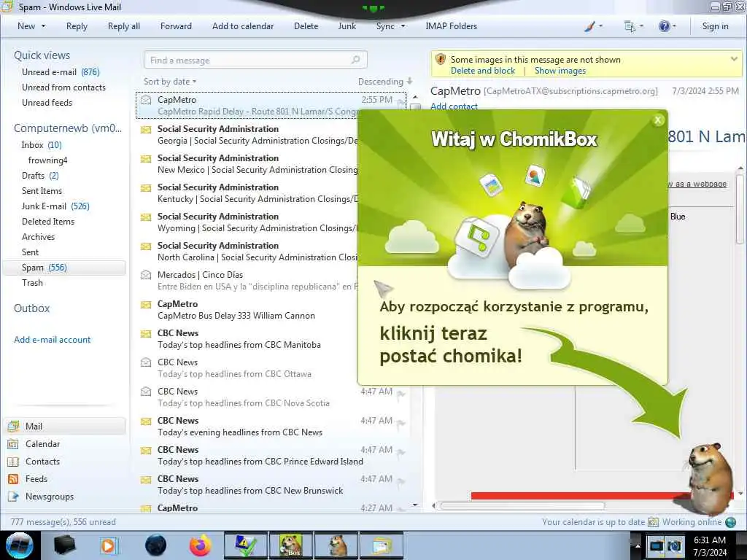Click Add to calendar
The image size is (747, 560).
[243, 26]
